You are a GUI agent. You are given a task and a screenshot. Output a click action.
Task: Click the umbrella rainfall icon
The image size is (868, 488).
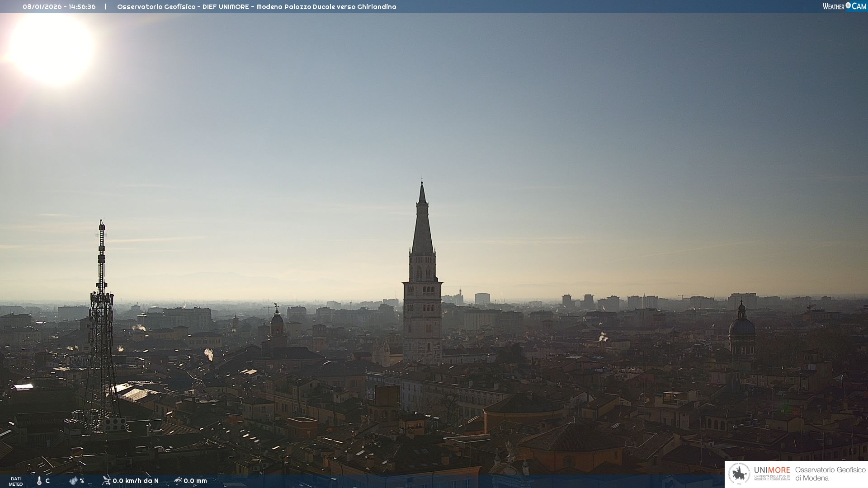click(178, 480)
